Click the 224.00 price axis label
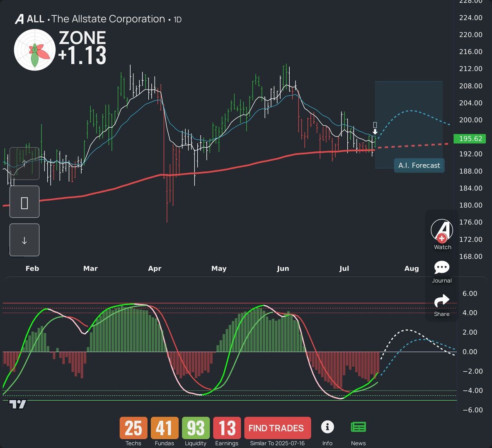Viewport: 492px width, 448px height. (x=471, y=18)
